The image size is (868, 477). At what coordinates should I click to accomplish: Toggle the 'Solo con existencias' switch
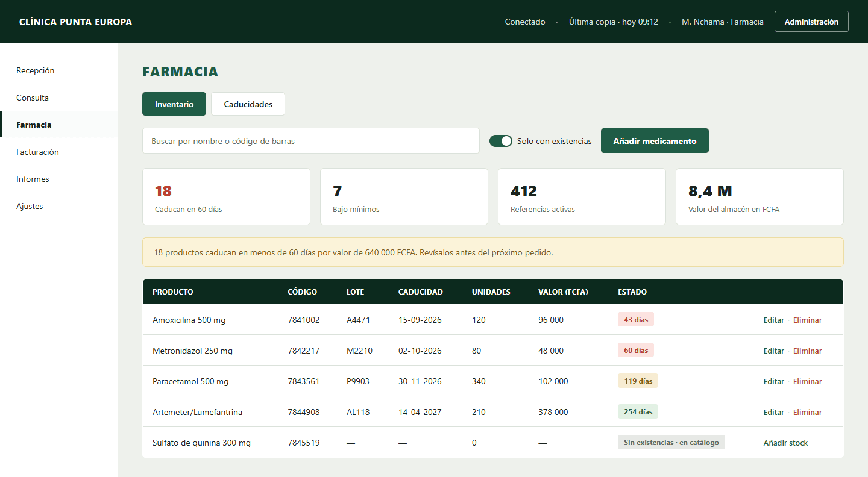(x=500, y=141)
